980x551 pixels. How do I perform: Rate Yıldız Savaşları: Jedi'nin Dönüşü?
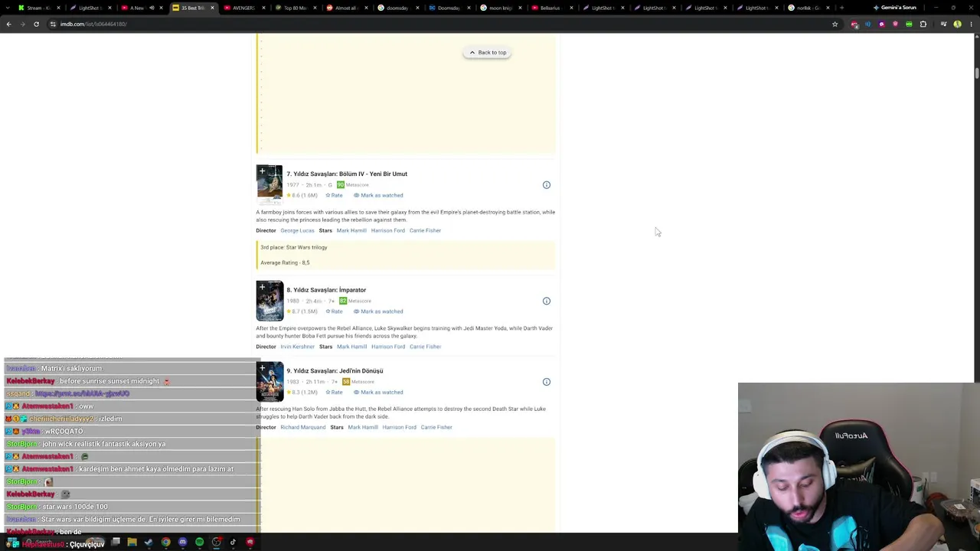tap(334, 393)
